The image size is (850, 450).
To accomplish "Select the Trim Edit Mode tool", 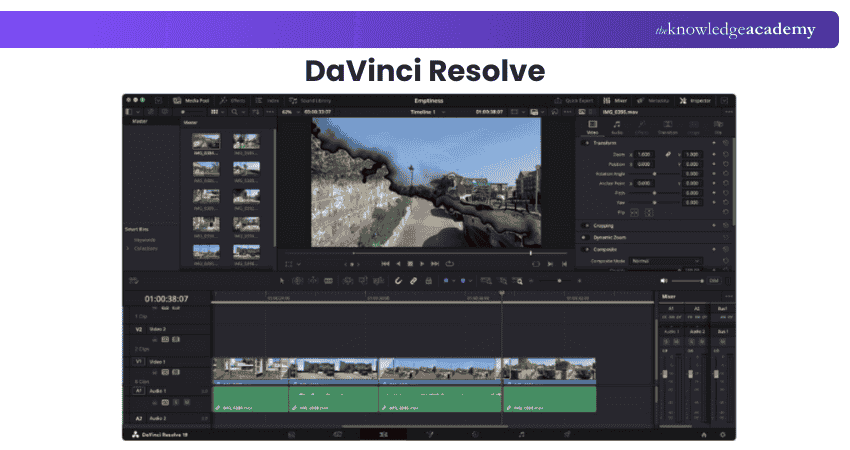I will [x=298, y=281].
